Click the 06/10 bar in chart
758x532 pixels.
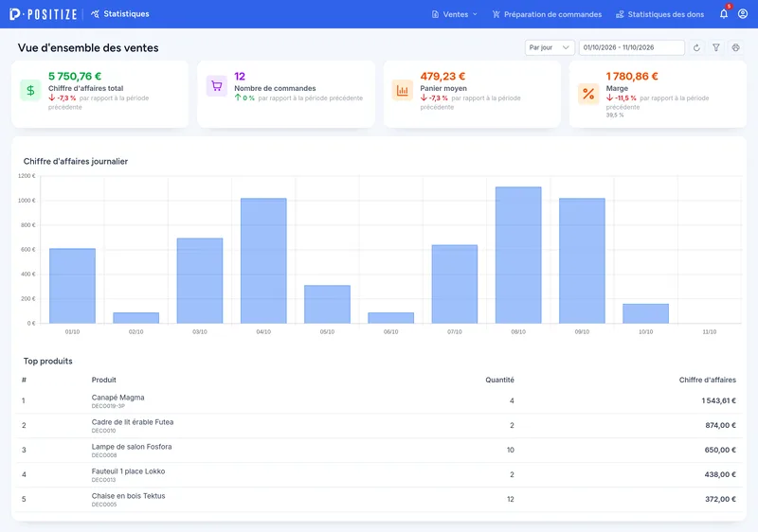(391, 318)
